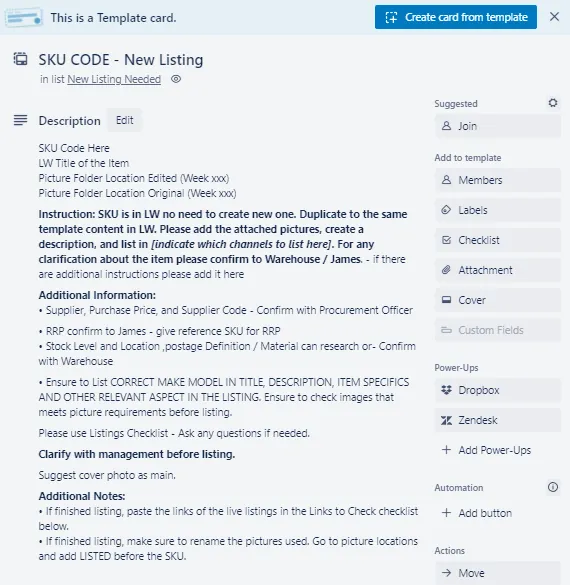This screenshot has height=585, width=570.
Task: Join the card
Action: tap(498, 126)
